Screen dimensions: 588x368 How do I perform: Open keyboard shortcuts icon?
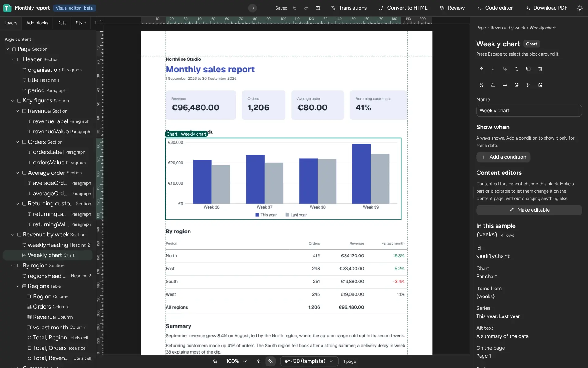pyautogui.click(x=318, y=8)
